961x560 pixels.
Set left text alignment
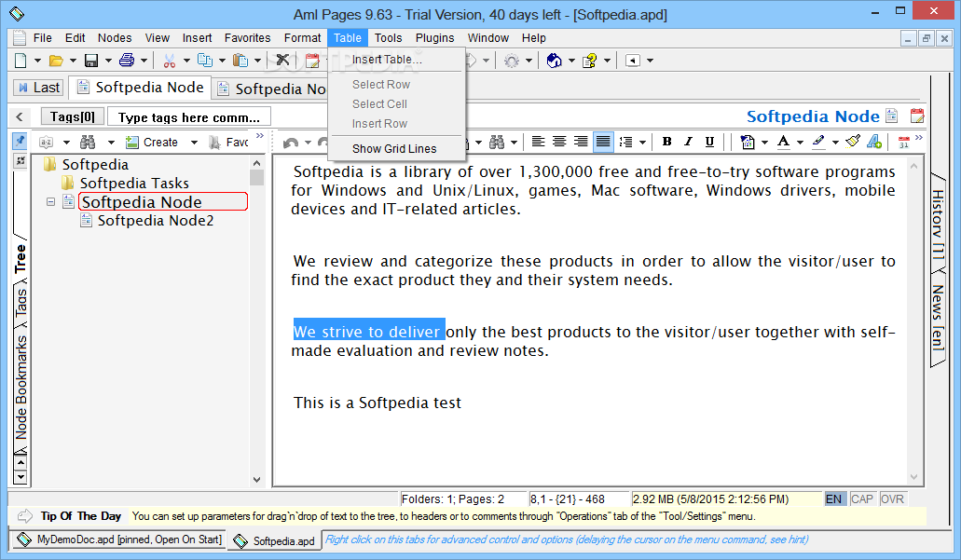(538, 143)
